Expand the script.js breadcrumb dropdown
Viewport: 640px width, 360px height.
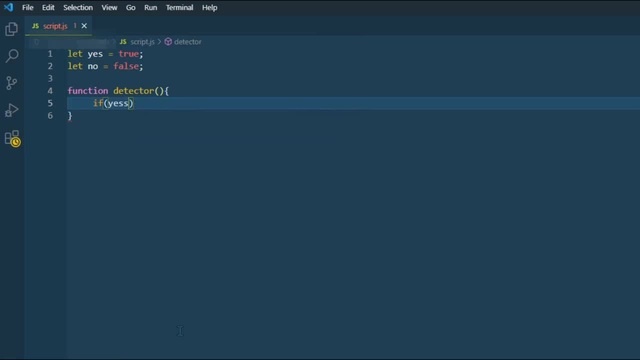142,42
